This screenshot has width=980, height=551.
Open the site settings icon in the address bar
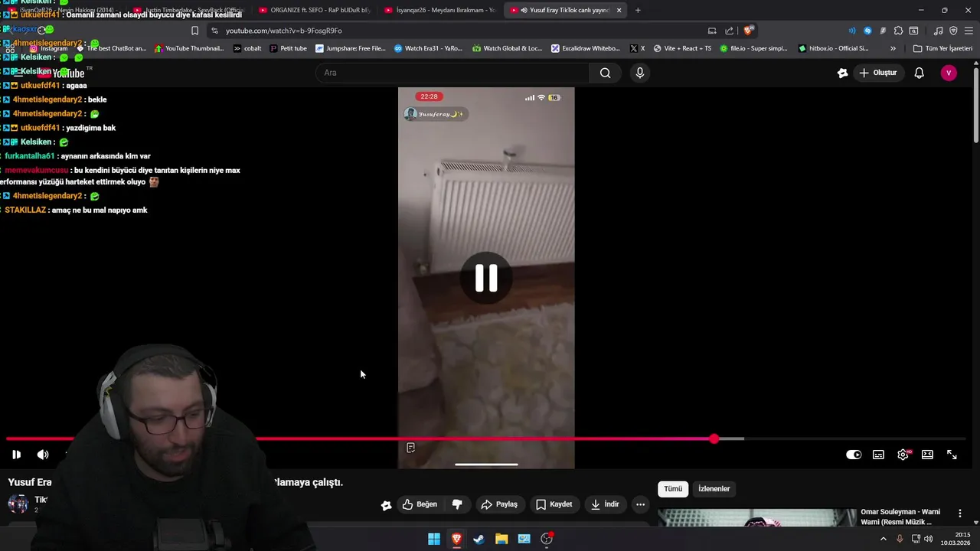214,31
